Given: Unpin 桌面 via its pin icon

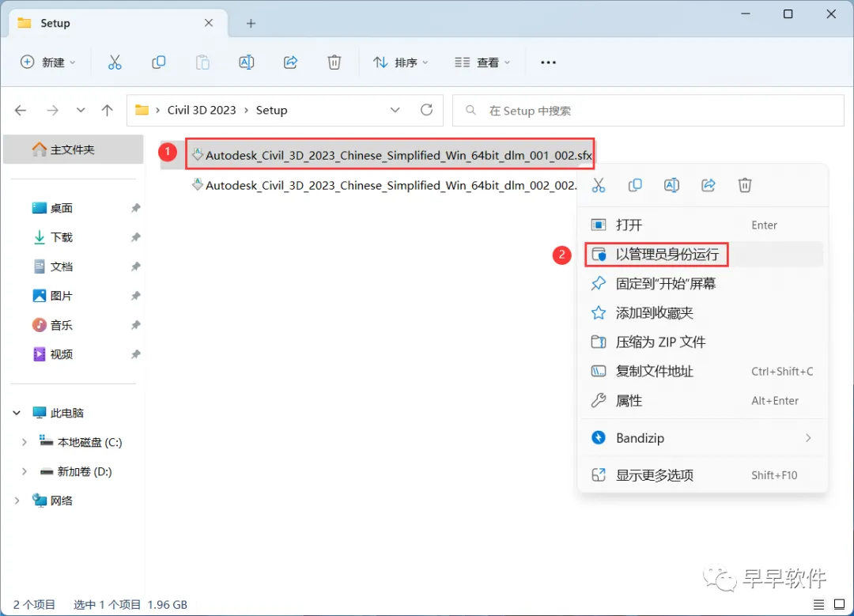Looking at the screenshot, I should point(136,208).
